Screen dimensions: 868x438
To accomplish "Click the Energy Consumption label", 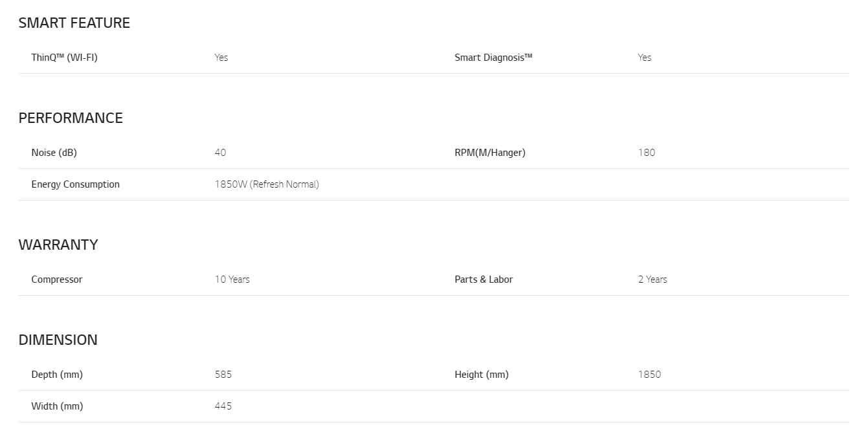I will (75, 184).
